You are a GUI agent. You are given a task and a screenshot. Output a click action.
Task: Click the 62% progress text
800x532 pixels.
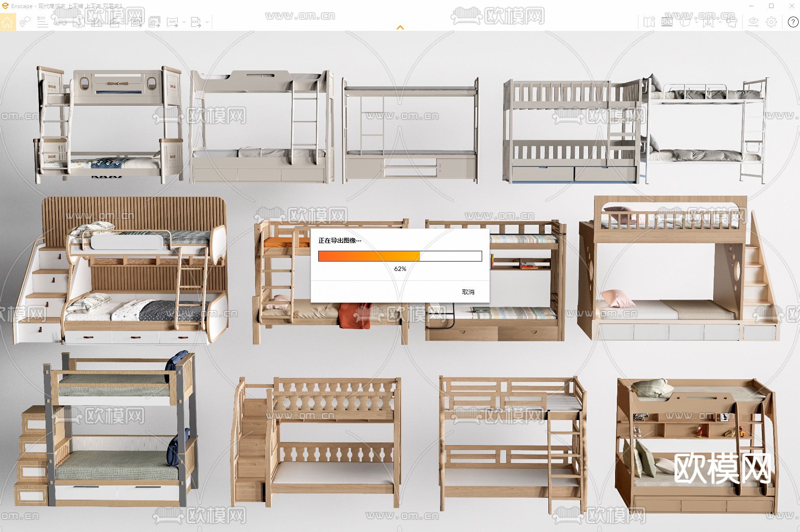pyautogui.click(x=400, y=269)
